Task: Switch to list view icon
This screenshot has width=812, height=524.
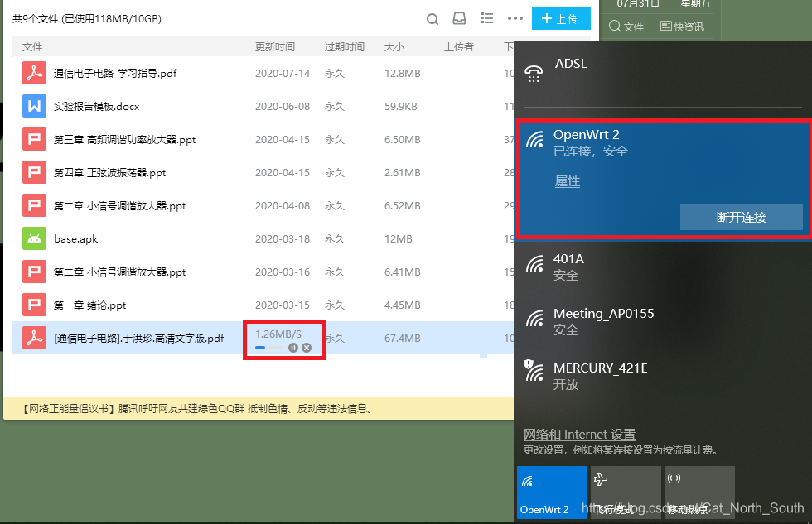Action: (486, 17)
